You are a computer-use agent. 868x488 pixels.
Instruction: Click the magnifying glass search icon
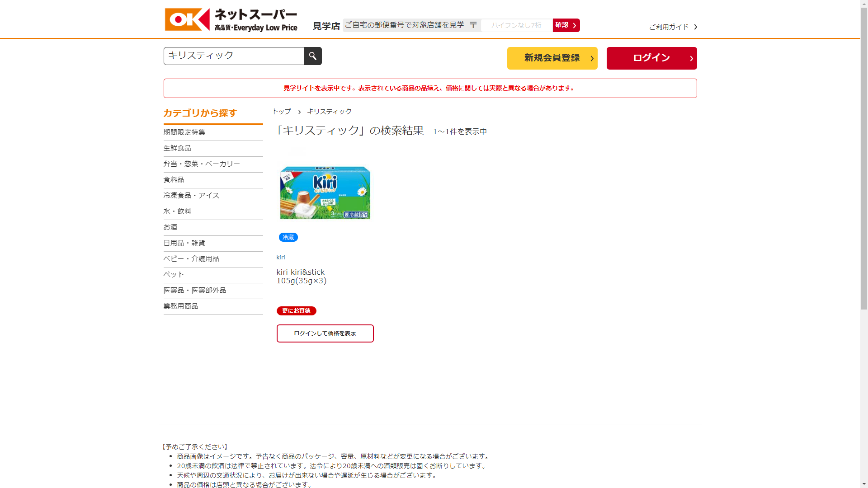click(x=312, y=56)
